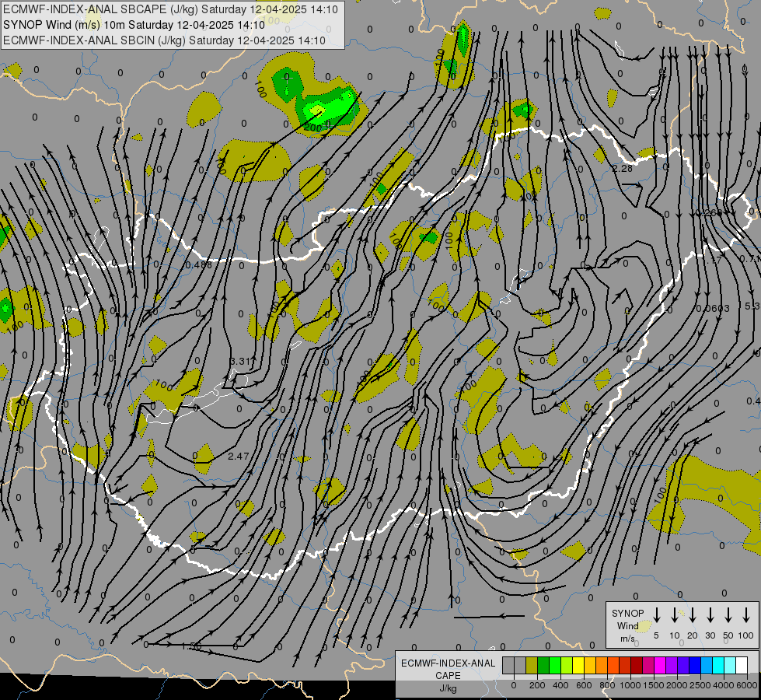Click the 'CAPE' word in the colour legend

click(x=448, y=676)
